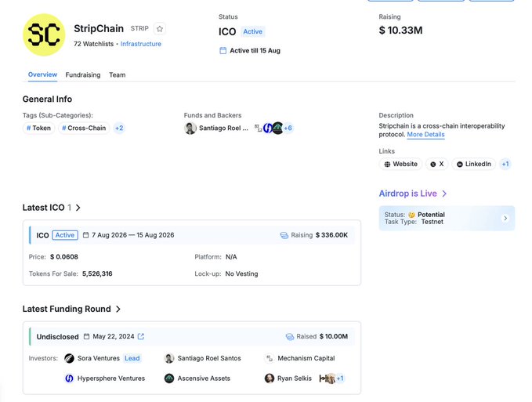Open Mechanism Capital investor name
532x402 pixels.
(306, 358)
